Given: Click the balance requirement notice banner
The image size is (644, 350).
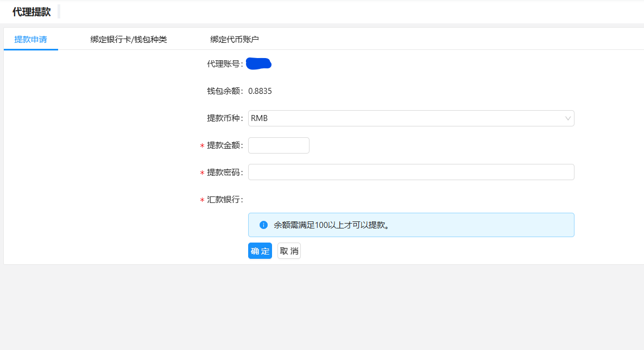Looking at the screenshot, I should click(411, 224).
